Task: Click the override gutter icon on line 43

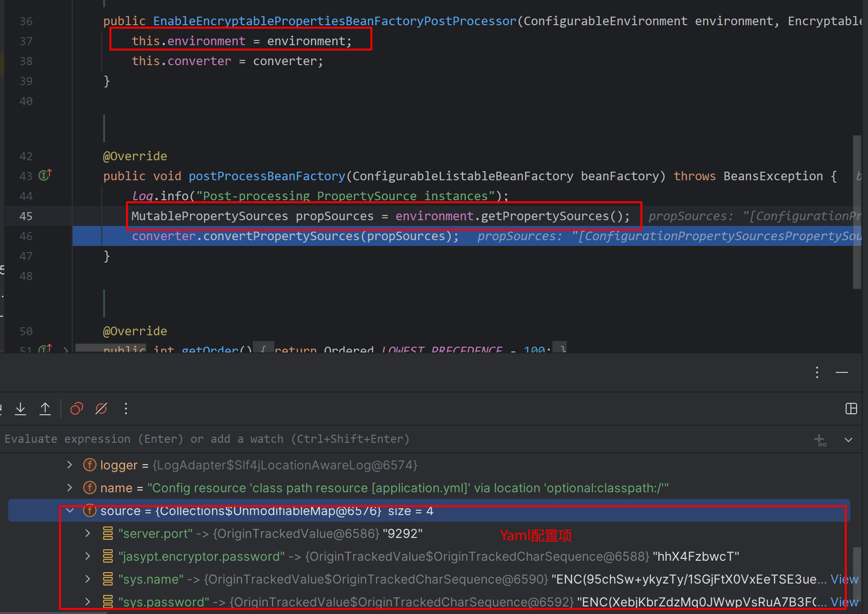Action: (45, 175)
